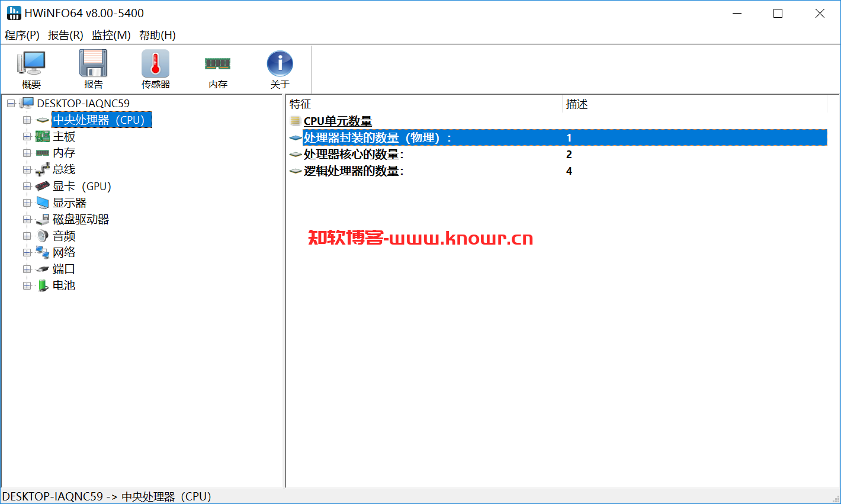Select the 主板 label in tree
841x504 pixels.
click(x=64, y=137)
